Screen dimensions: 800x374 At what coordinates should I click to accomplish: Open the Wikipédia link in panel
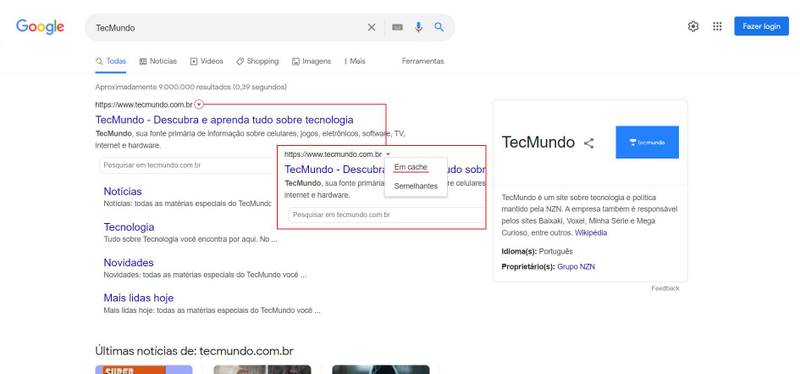point(591,233)
